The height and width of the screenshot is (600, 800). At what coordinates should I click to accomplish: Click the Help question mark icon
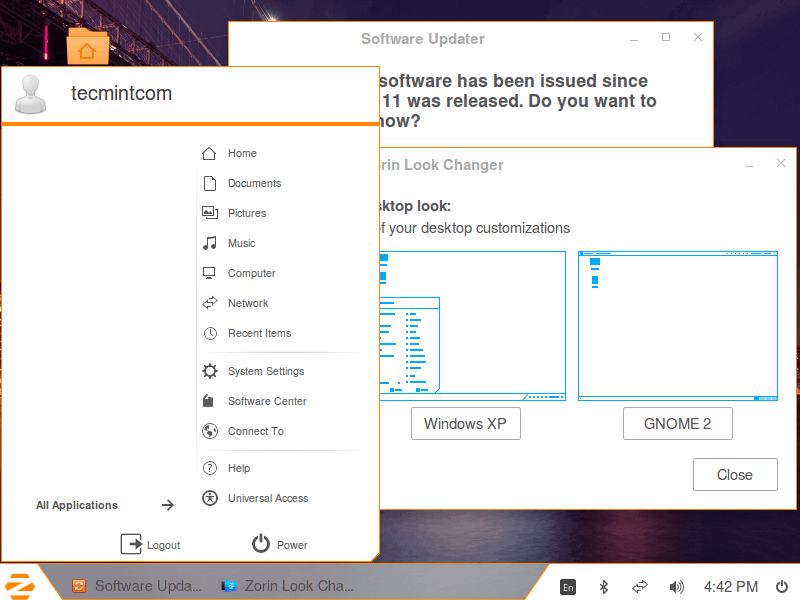click(210, 468)
